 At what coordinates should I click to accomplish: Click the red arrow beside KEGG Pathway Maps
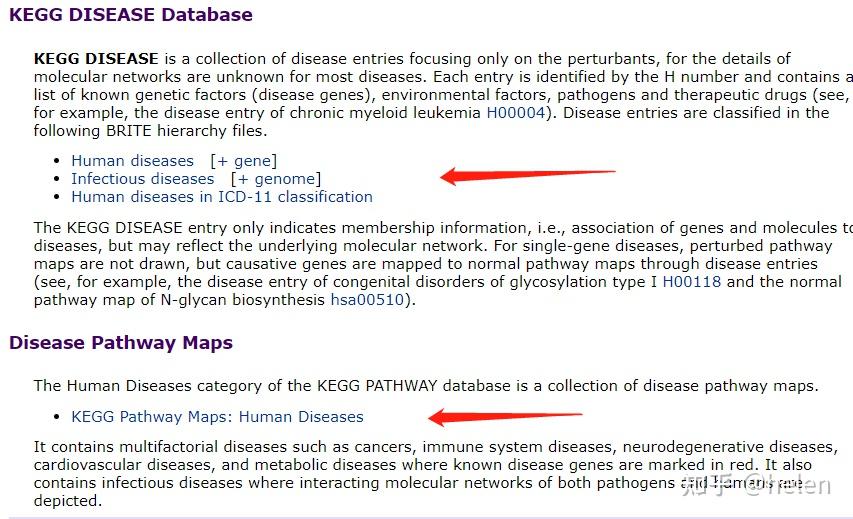coord(505,416)
